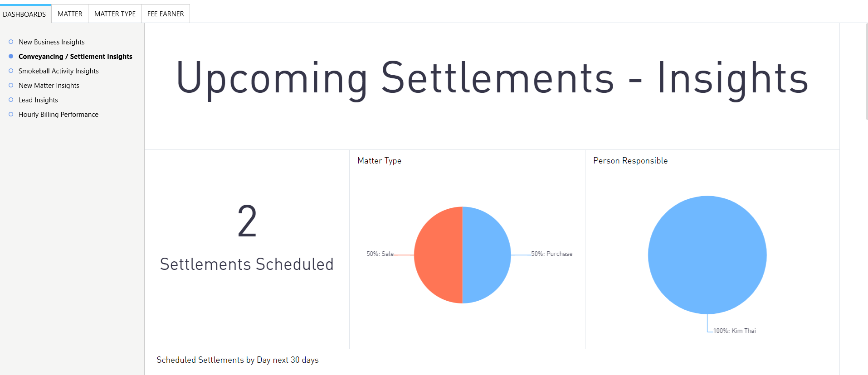Open New Business Insights dashboard link
Image resolution: width=868 pixels, height=375 pixels.
pos(52,42)
